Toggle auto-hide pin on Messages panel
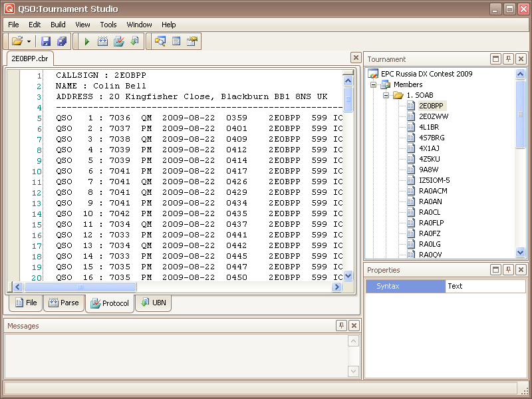The width and height of the screenshot is (532, 399). (342, 325)
